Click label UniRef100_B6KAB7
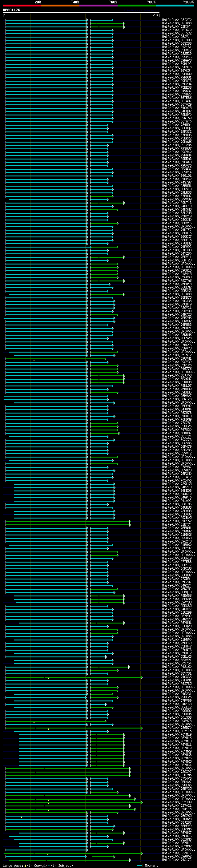This screenshot has width=197, height=868. (177, 433)
